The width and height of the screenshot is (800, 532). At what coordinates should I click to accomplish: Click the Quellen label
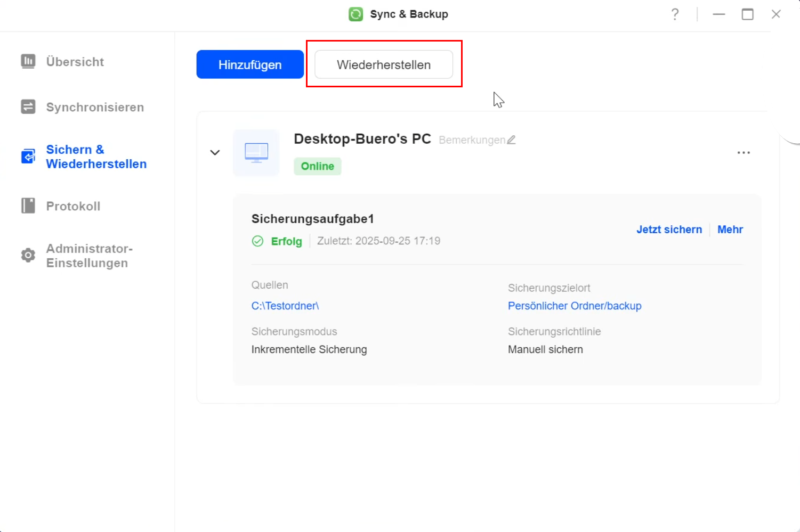tap(270, 285)
